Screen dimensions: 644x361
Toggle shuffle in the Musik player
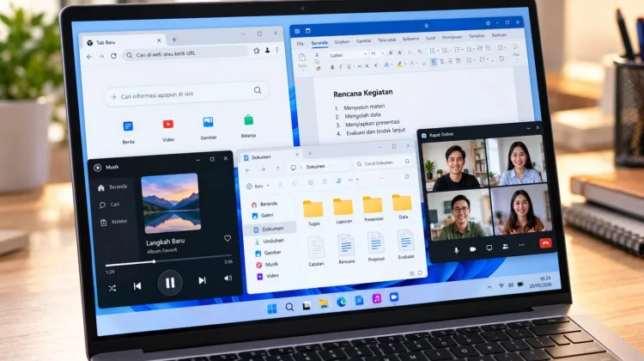coord(112,288)
